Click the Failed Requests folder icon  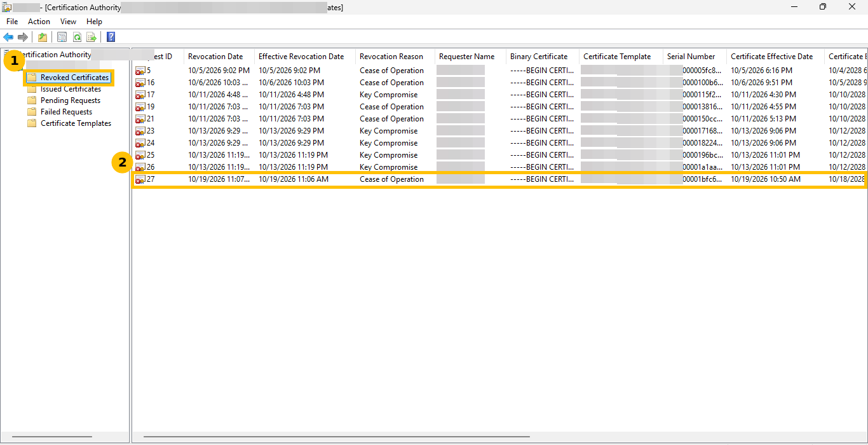click(32, 112)
